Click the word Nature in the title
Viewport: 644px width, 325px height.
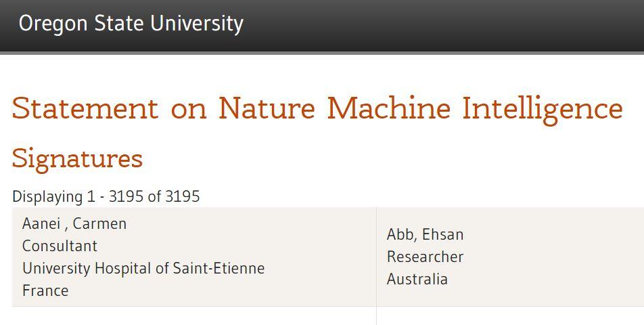267,108
